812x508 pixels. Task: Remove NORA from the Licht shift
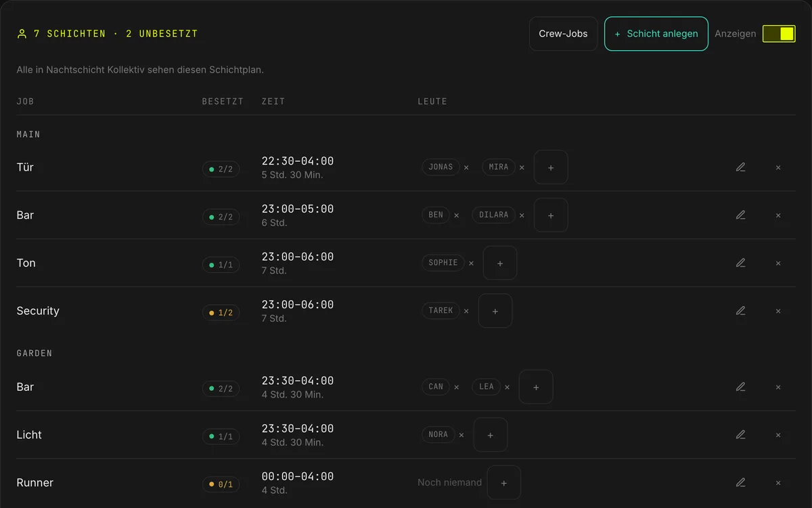461,435
